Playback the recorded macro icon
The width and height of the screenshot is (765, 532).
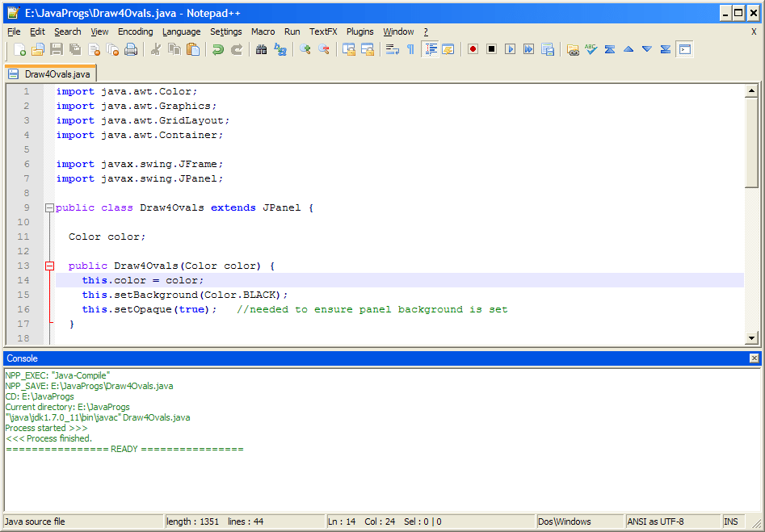511,49
